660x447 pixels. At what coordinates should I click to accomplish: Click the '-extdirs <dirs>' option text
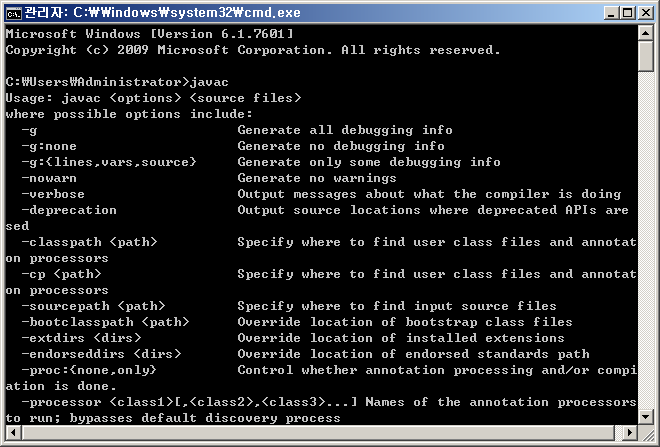[81, 338]
